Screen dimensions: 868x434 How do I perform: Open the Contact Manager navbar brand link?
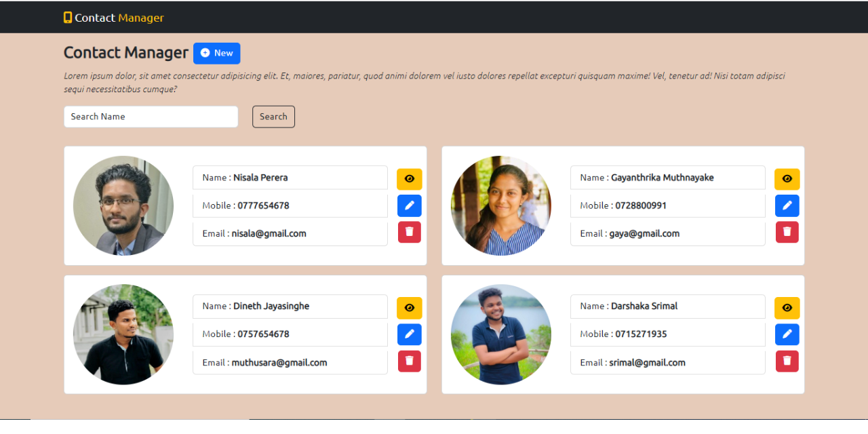tap(114, 18)
